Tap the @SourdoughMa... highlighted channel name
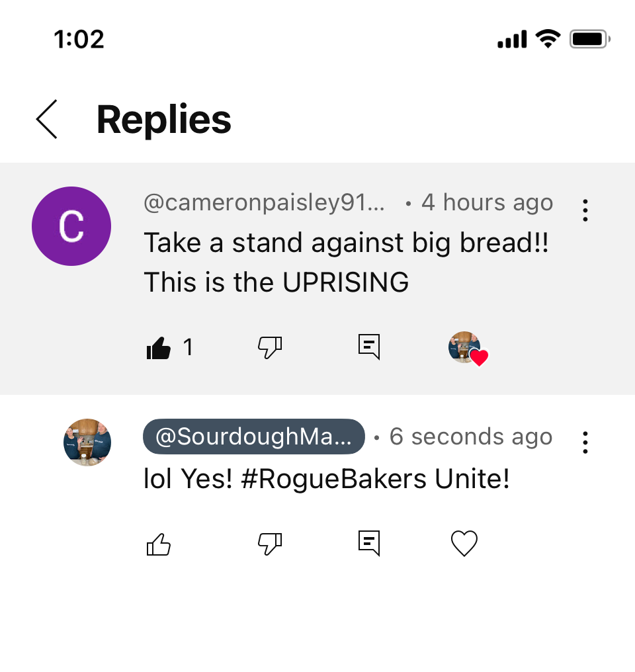 pos(253,437)
